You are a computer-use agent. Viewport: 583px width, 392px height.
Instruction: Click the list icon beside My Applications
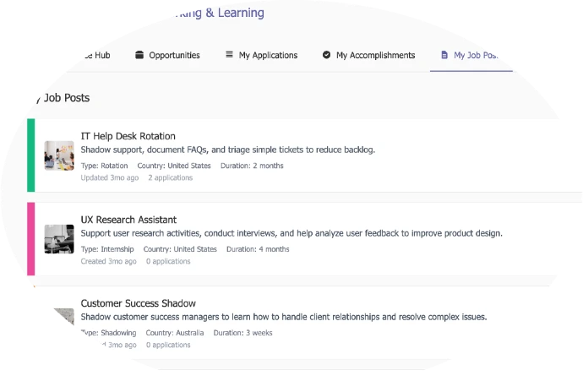(x=229, y=56)
